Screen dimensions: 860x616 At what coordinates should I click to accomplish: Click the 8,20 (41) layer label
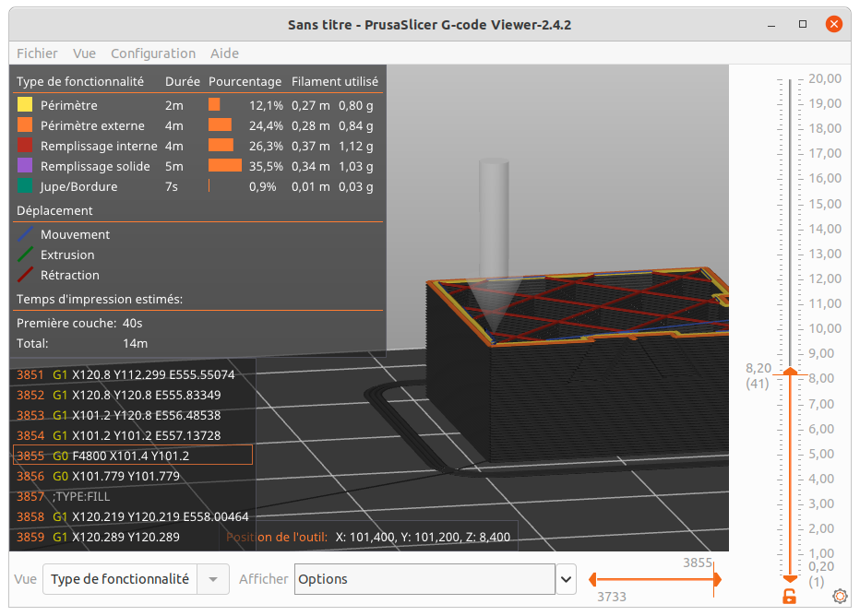[x=758, y=375]
